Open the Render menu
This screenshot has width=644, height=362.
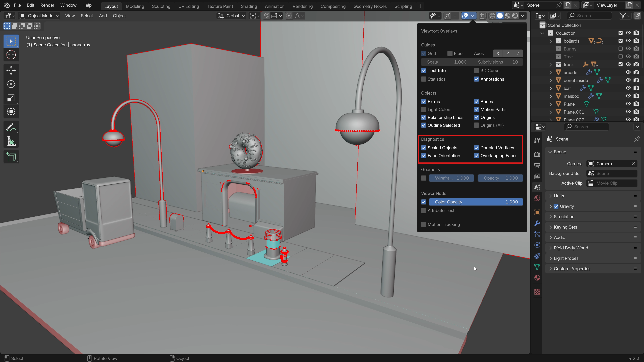pos(47,5)
